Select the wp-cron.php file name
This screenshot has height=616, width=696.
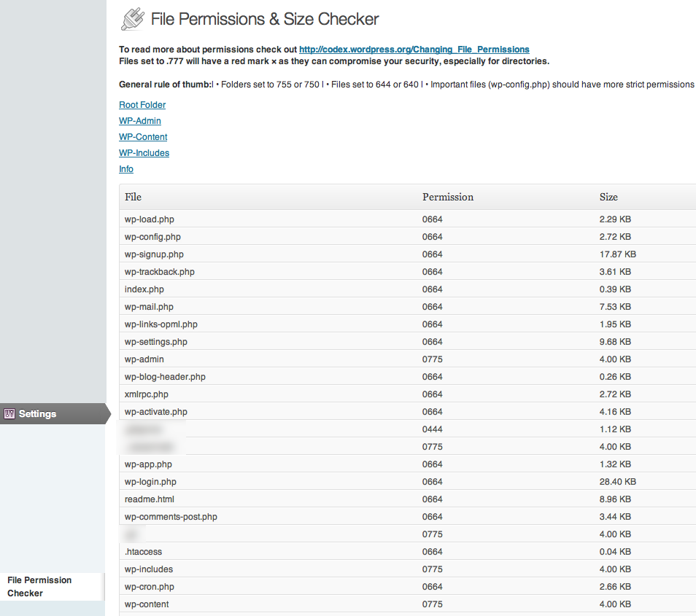tap(149, 587)
